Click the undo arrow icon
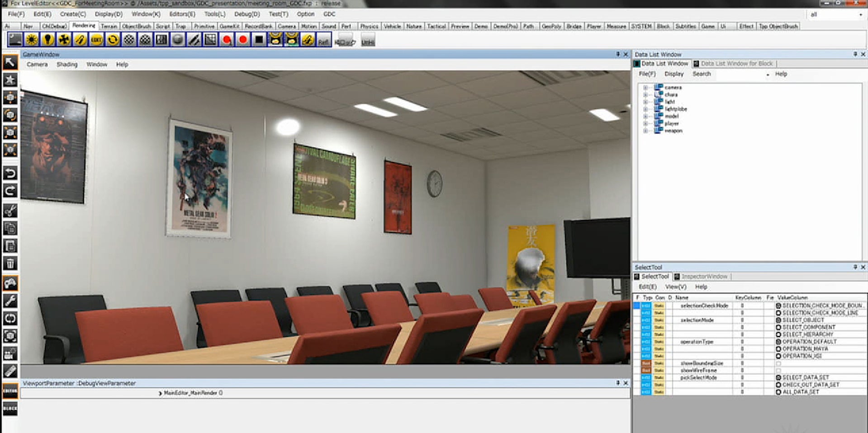868x433 pixels. pyautogui.click(x=10, y=173)
